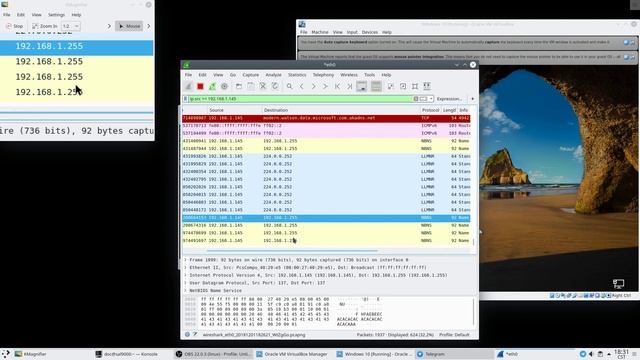Clear the display filter with X button
The height and width of the screenshot is (360, 640).
pos(416,99)
